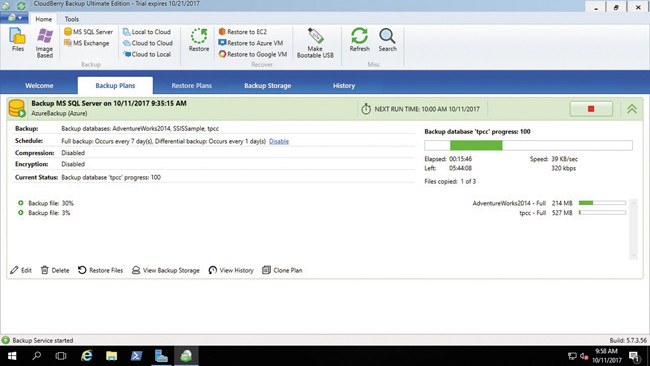Select Local to Cloud backup

point(147,32)
